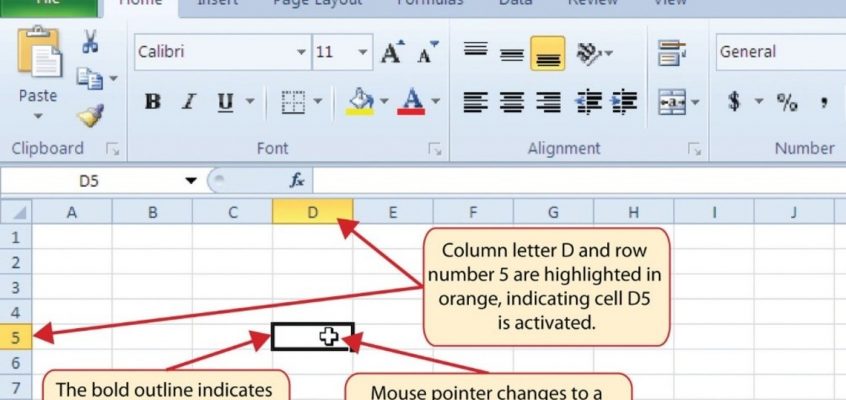The height and width of the screenshot is (400, 846).
Task: Apply percent style format
Action: pyautogui.click(x=787, y=101)
